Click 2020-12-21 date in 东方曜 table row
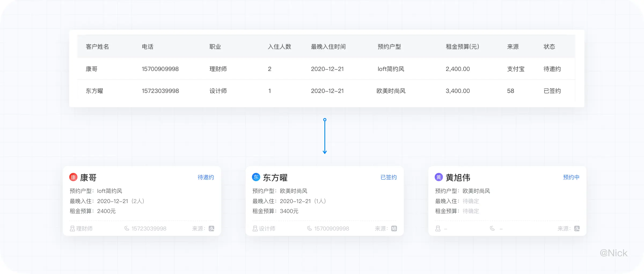 tap(327, 91)
